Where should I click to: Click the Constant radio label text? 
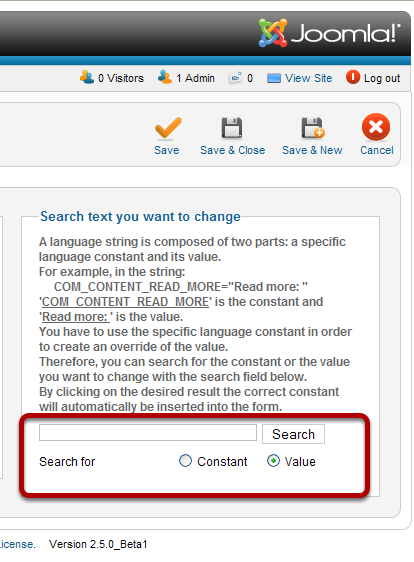coord(222,462)
